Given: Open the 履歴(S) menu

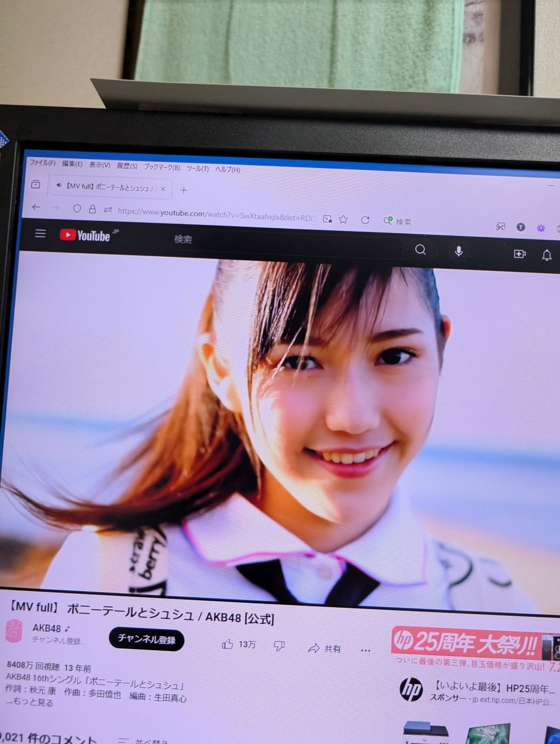Looking at the screenshot, I should (x=127, y=166).
